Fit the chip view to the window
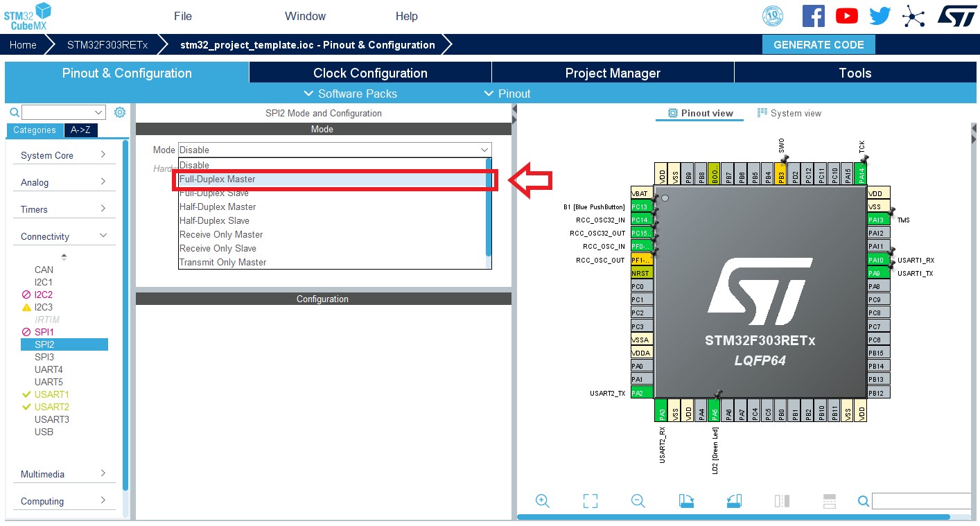Screen dimensions: 980x526 click(590, 501)
